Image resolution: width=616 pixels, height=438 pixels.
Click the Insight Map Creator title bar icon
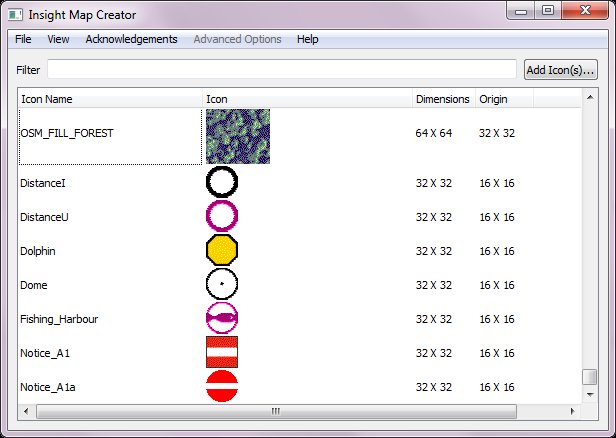(x=16, y=13)
